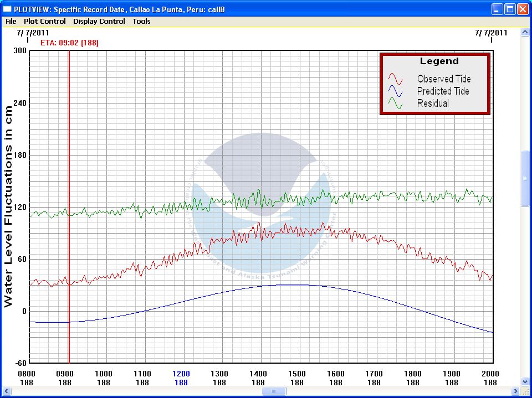This screenshot has width=532, height=398.
Task: Click the PLOTVIEW title bar app icon
Action: (7, 9)
